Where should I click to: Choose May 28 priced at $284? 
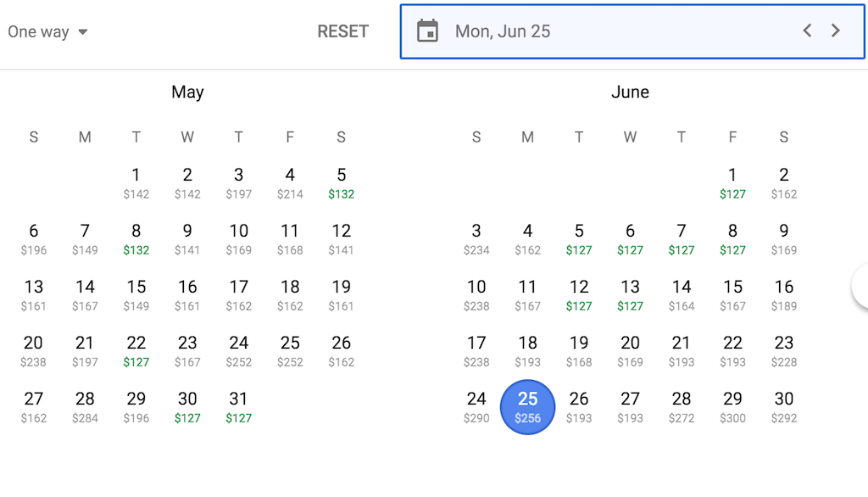point(85,407)
